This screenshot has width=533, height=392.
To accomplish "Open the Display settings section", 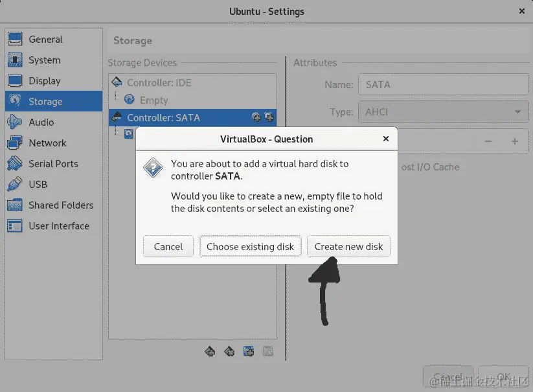I will pos(54,80).
